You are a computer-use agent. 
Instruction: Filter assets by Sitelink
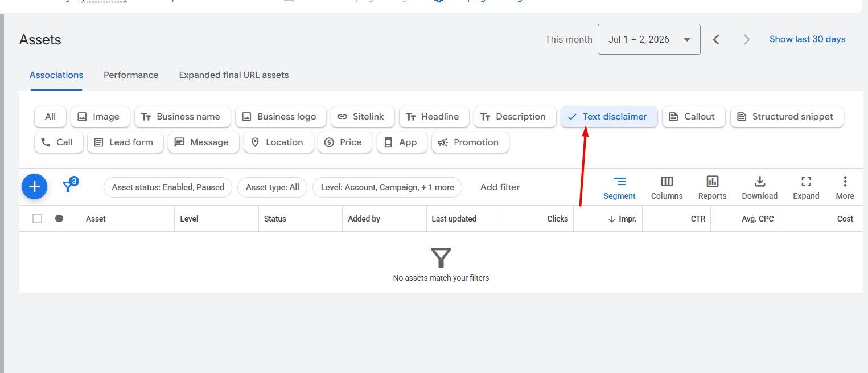click(x=363, y=117)
